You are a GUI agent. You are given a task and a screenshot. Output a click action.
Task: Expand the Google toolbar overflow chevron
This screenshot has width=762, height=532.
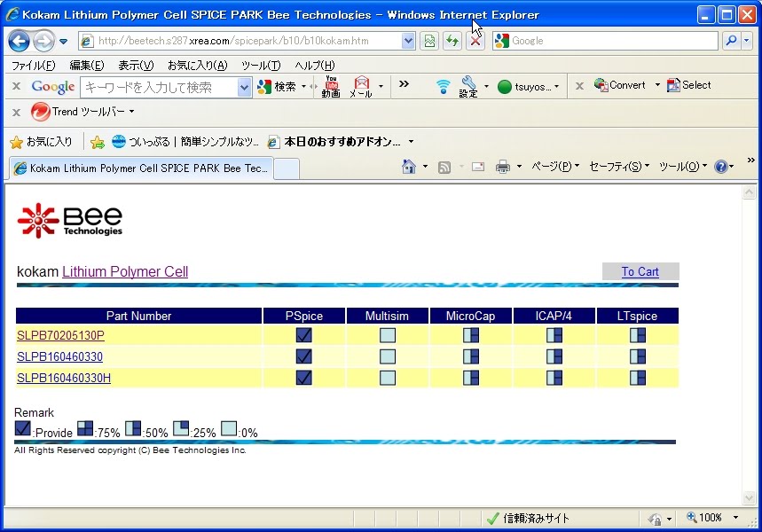pos(404,84)
